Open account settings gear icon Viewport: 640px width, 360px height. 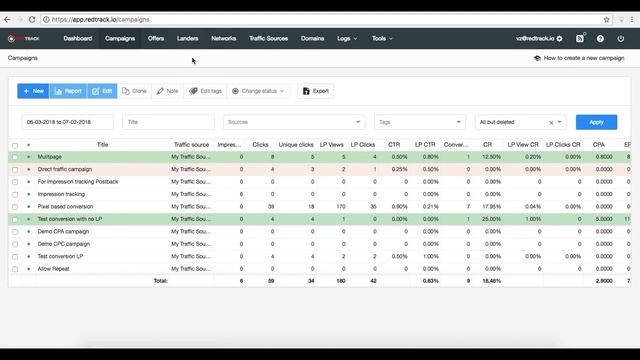(560, 38)
